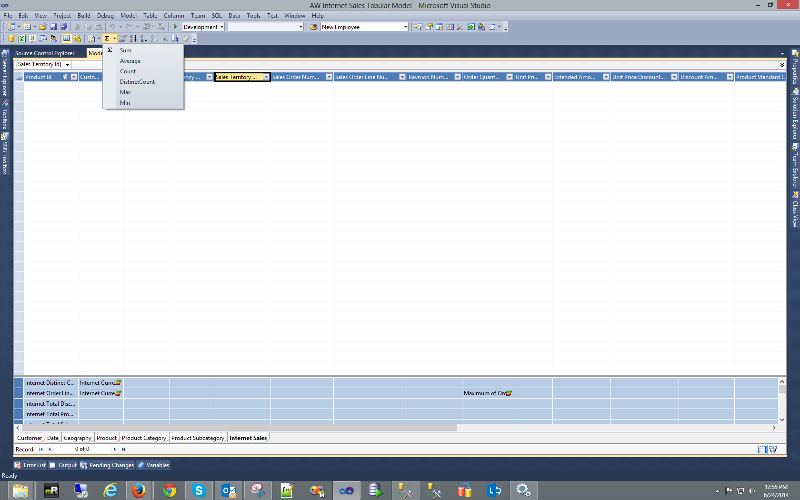This screenshot has width=800, height=500.
Task: Switch to the Customer table tab
Action: click(29, 438)
